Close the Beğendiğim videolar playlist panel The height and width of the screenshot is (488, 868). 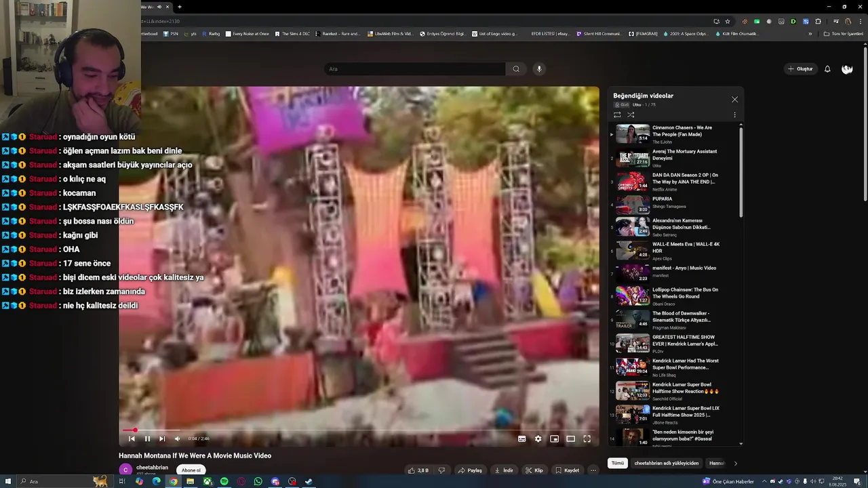(x=734, y=99)
